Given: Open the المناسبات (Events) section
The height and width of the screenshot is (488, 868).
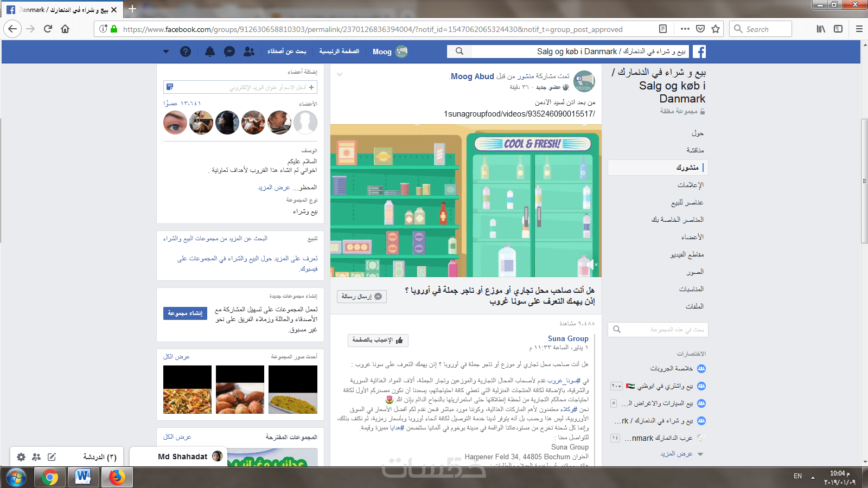Looking at the screenshot, I should pyautogui.click(x=691, y=289).
